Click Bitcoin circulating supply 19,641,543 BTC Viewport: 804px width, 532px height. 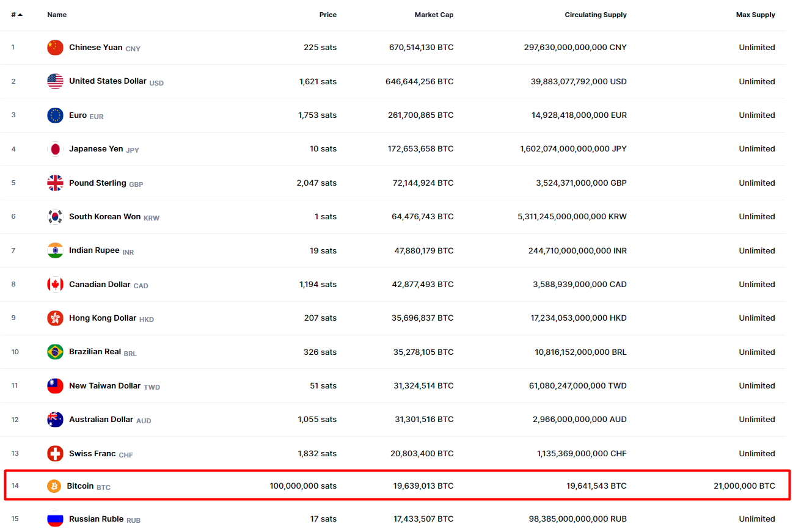click(x=596, y=486)
